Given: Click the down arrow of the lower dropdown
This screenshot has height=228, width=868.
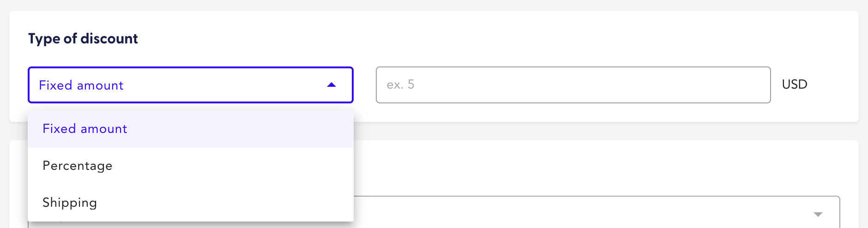Looking at the screenshot, I should 818,214.
